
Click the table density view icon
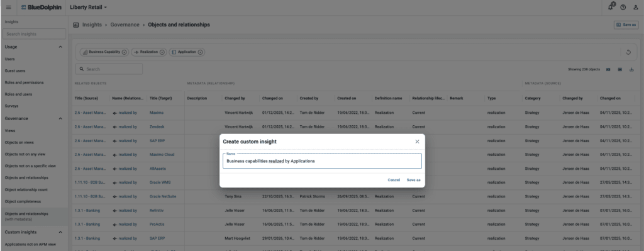coord(619,69)
